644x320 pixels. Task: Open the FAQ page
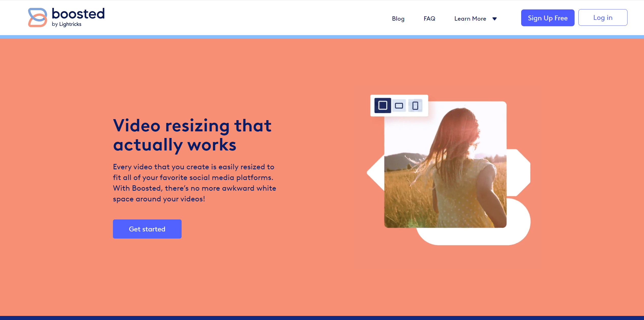pos(429,19)
